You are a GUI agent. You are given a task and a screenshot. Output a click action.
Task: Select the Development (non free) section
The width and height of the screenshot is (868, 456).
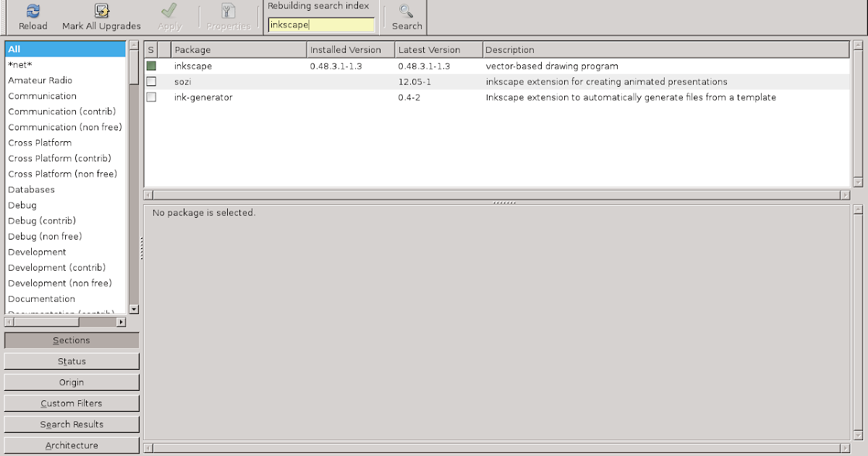pos(65,283)
